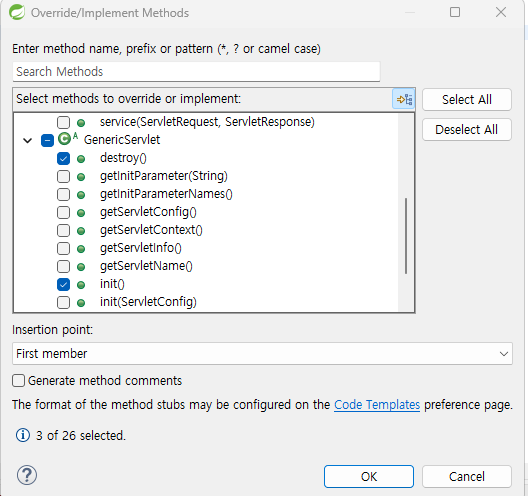The height and width of the screenshot is (496, 528).
Task: Collapse the GenericServlet tree node
Action: (28, 140)
